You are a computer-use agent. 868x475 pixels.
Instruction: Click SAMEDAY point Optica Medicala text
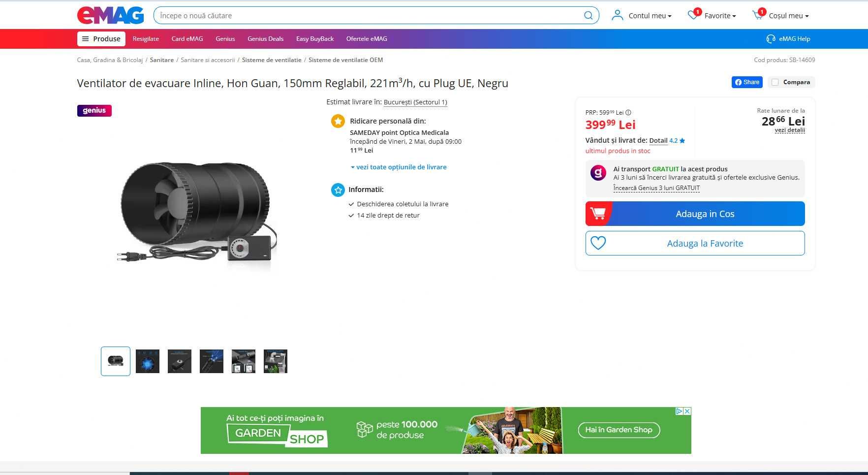(399, 133)
